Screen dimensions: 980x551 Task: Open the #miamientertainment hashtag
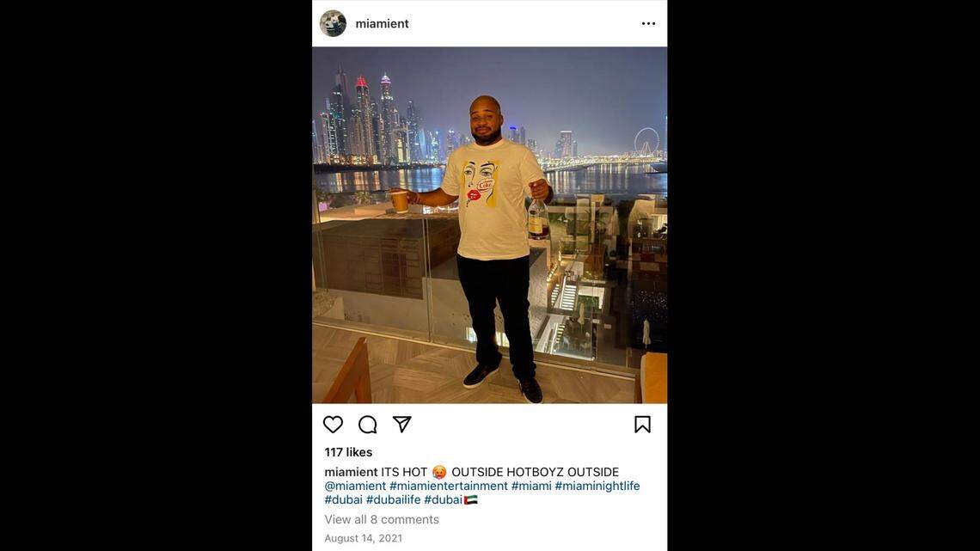pyautogui.click(x=448, y=486)
